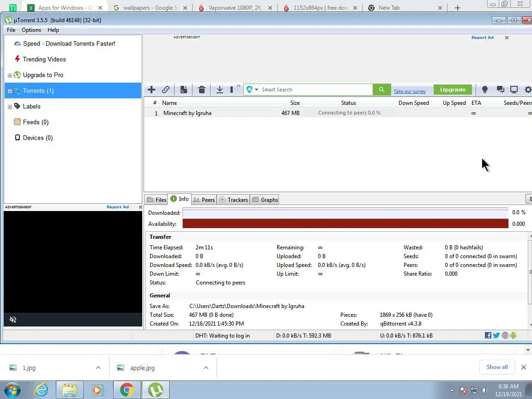Sort by Down Speed column header
Image resolution: width=532 pixels, height=399 pixels.
[414, 103]
